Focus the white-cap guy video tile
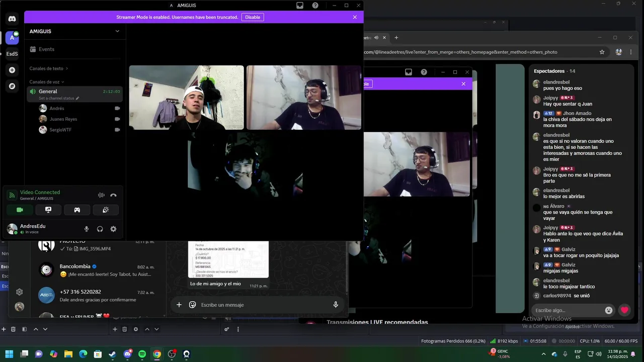This screenshot has height=362, width=644. pos(186,98)
